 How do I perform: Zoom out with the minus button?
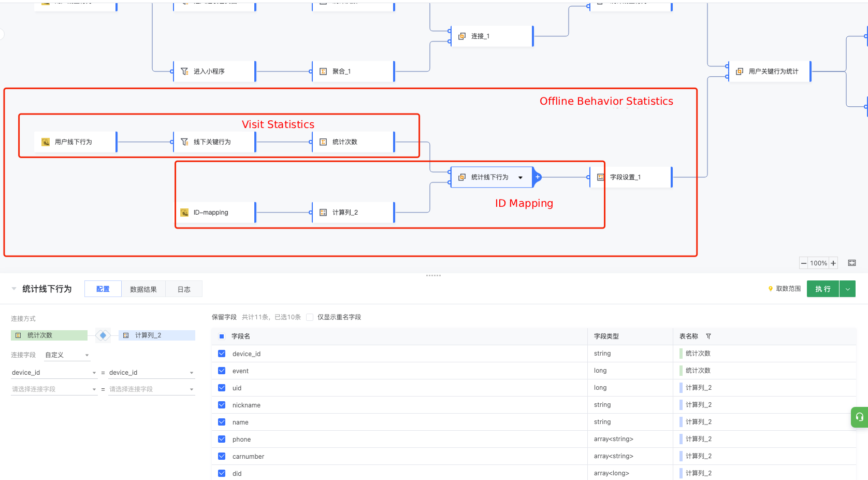pos(804,263)
